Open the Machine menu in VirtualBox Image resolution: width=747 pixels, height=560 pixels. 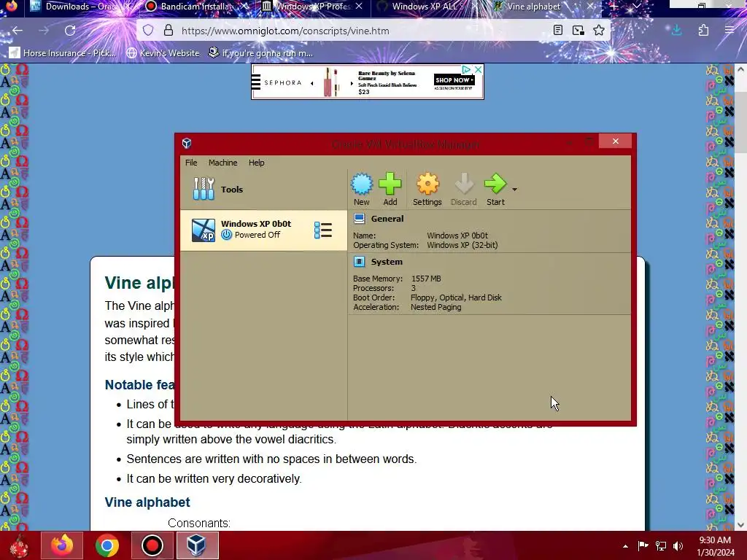pos(222,163)
